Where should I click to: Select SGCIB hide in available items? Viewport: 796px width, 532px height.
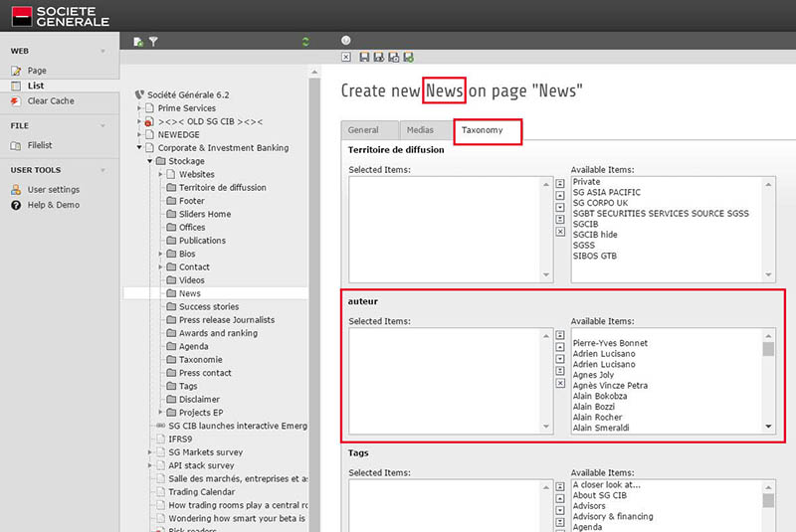click(x=595, y=235)
